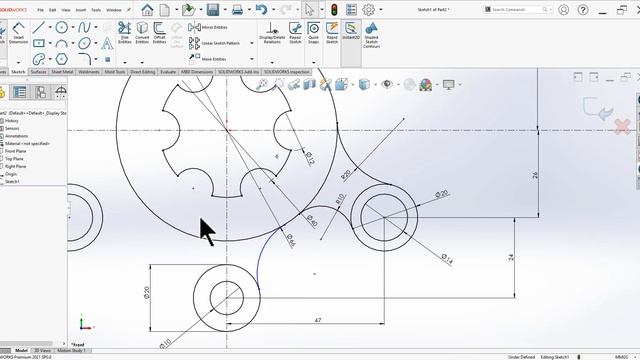This screenshot has width=640, height=360.
Task: Expand the Circle tool dropdown arrow
Action: (73, 27)
